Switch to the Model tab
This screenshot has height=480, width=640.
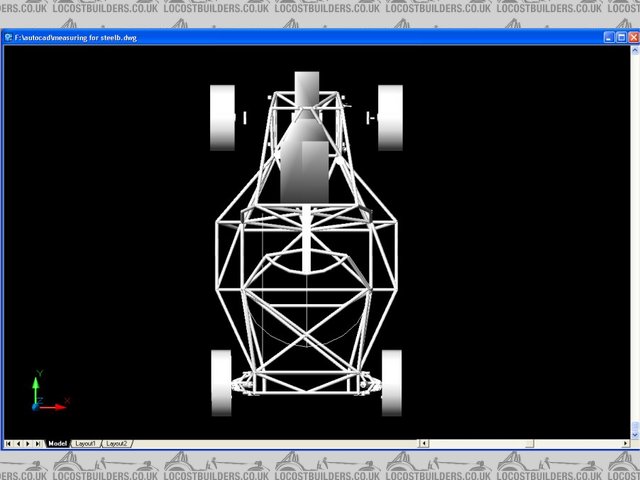point(57,443)
